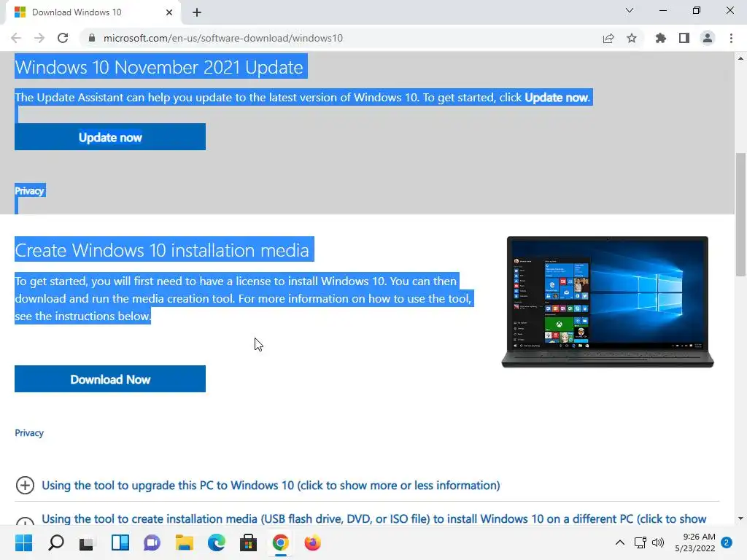Expand 'Using the tool to upgrade this PC'
This screenshot has width=747, height=560.
point(271,485)
